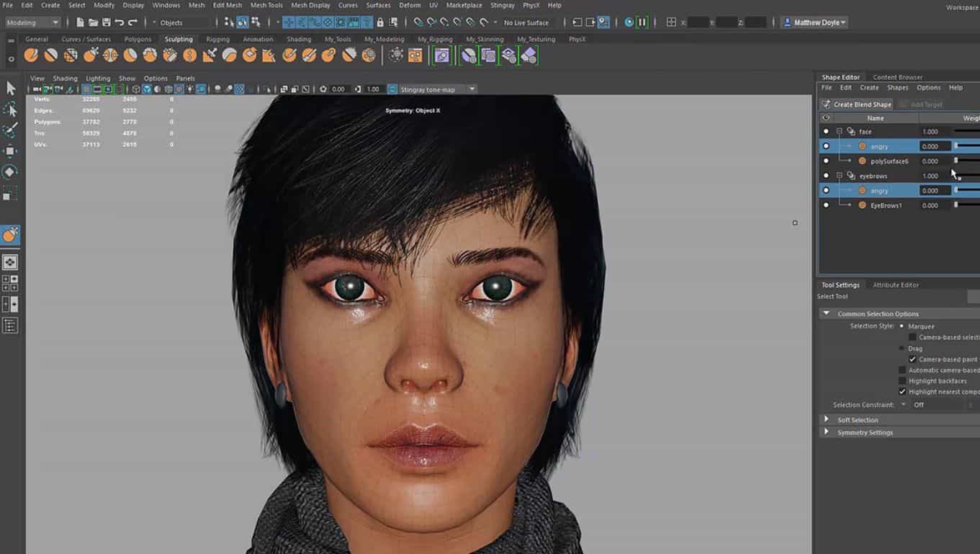Switch to the Attribute Editor tab
The image size is (980, 554).
tap(896, 285)
